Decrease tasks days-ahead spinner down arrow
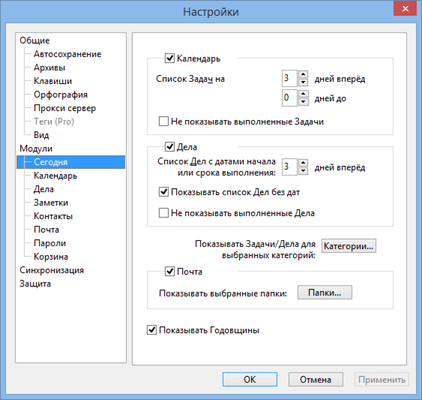The image size is (422, 400). [x=303, y=82]
